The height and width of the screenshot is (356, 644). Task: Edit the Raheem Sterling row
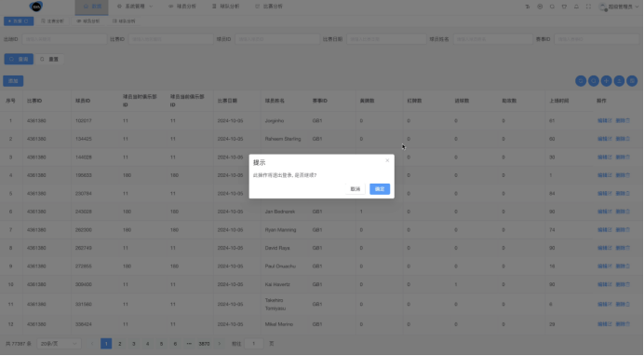tap(605, 139)
